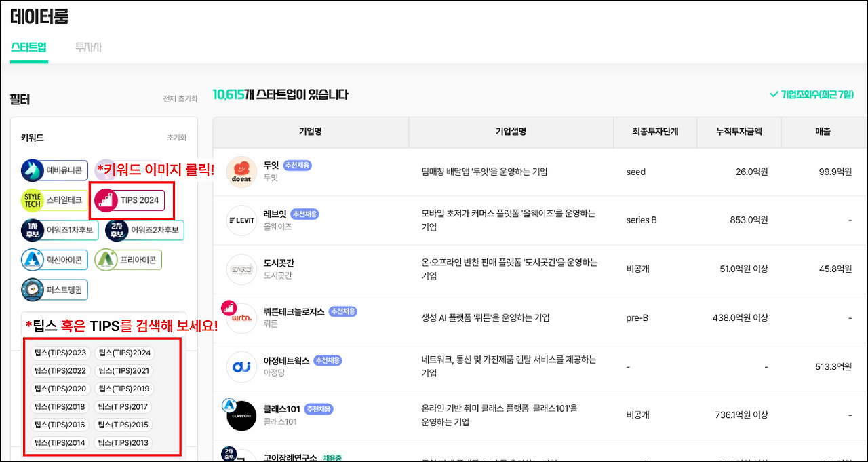The height and width of the screenshot is (462, 868).
Task: Open the 클래스101 company logo
Action: pyautogui.click(x=241, y=415)
